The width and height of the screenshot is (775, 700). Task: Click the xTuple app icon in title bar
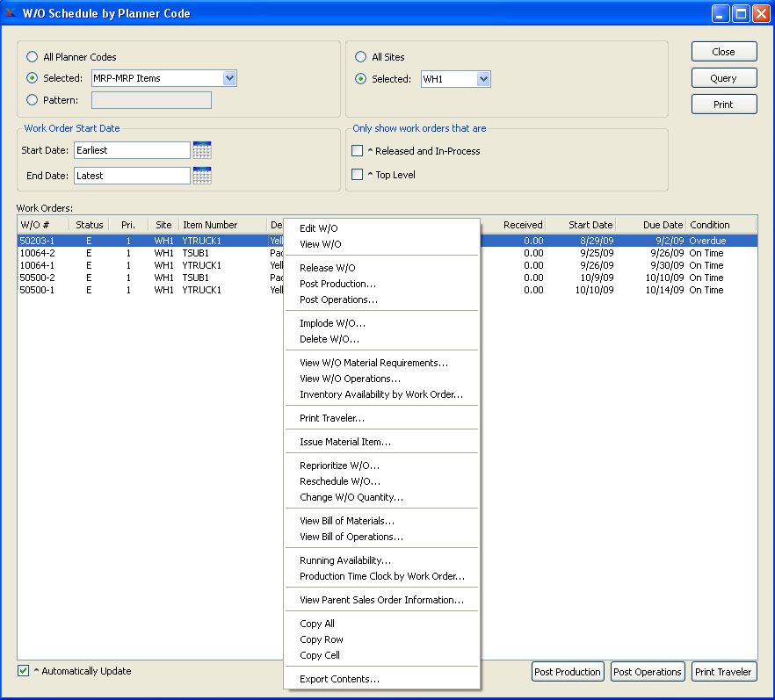tap(11, 13)
